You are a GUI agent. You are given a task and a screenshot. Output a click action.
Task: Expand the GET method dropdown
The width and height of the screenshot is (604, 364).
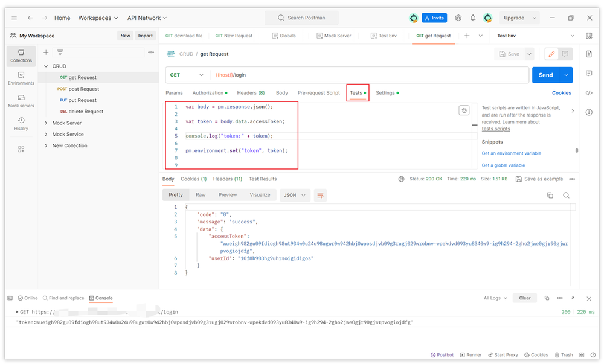pos(187,75)
